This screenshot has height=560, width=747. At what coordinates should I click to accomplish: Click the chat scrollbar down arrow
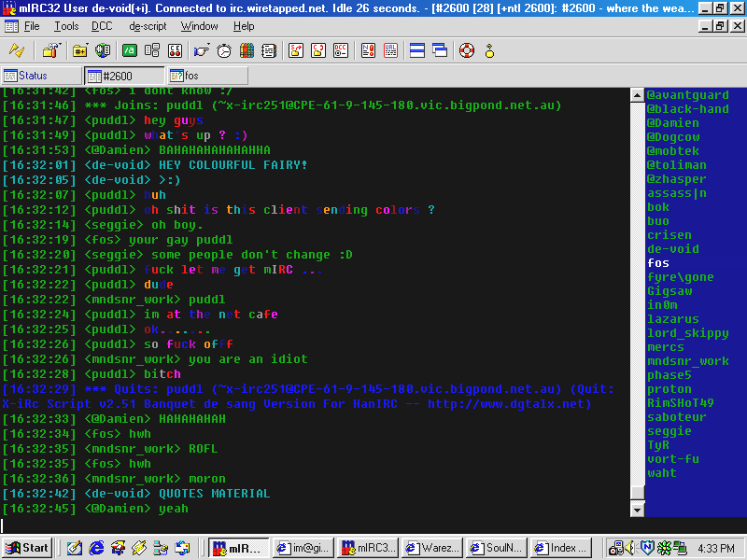[637, 510]
